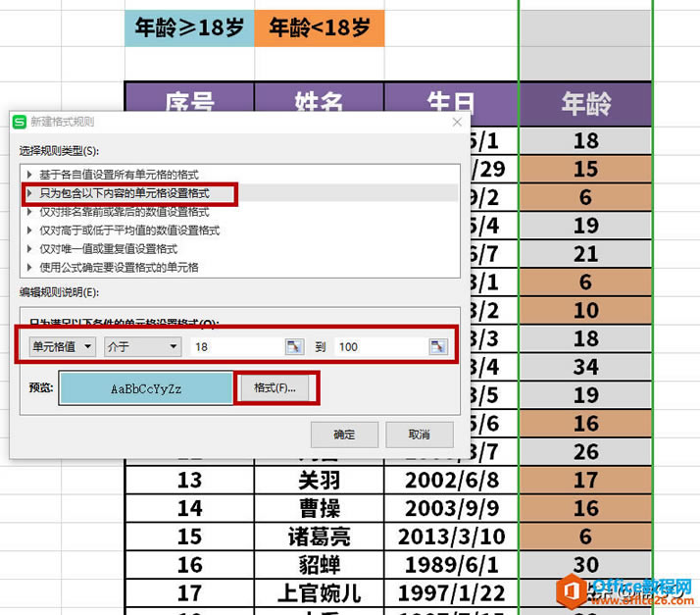Image resolution: width=700 pixels, height=615 pixels.
Task: Click the orange 年龄<18岁 legend cell
Action: (x=320, y=27)
